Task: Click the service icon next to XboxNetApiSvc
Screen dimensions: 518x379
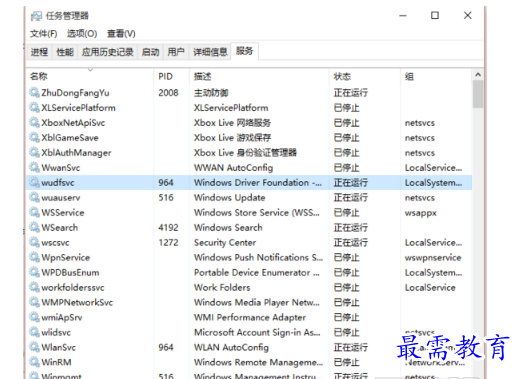Action: pyautogui.click(x=34, y=122)
